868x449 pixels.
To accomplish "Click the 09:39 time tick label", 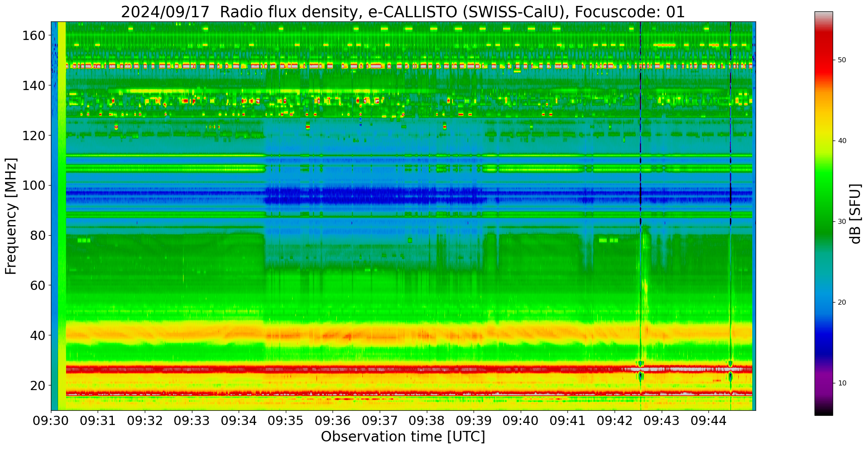I will [x=474, y=420].
